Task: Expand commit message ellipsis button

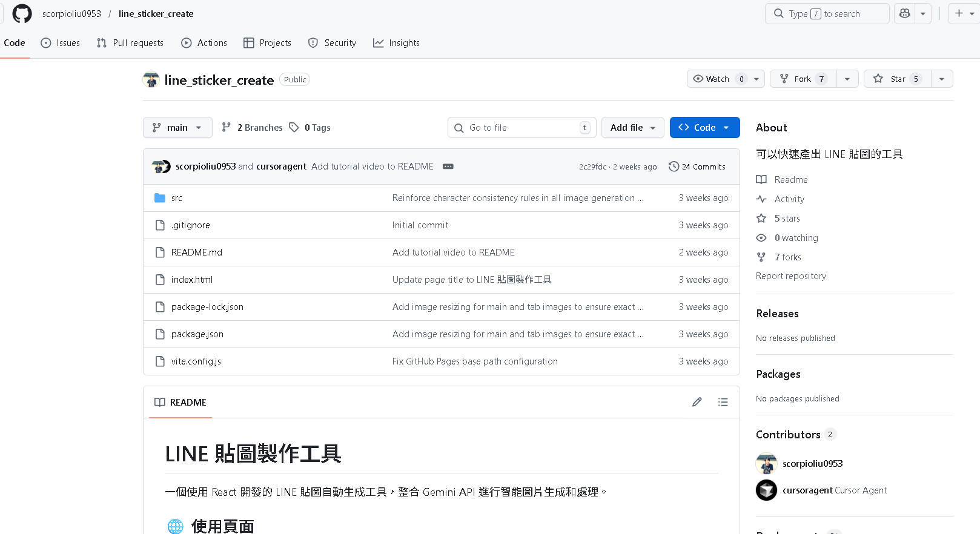Action: [448, 166]
